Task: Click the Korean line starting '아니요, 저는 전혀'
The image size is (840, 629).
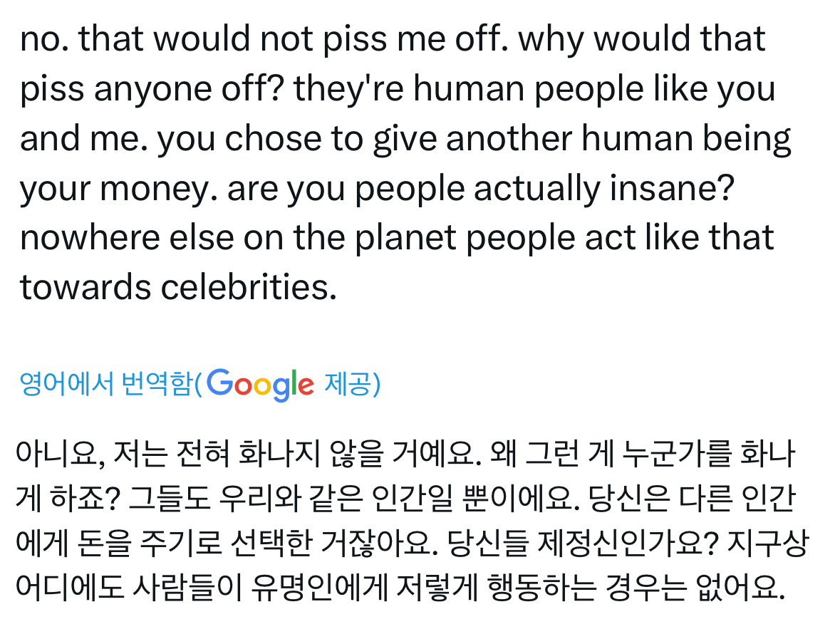Action: click(x=404, y=454)
